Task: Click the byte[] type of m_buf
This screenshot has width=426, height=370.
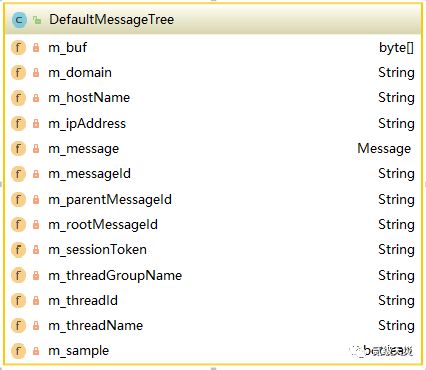Action: (396, 48)
